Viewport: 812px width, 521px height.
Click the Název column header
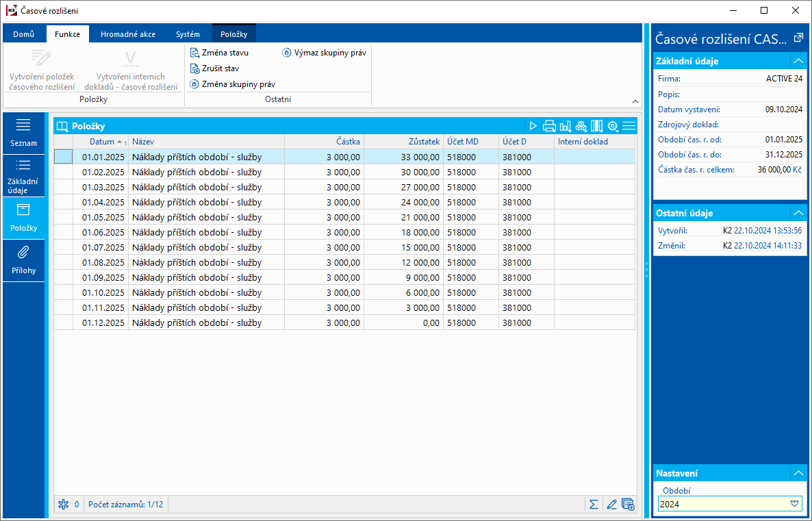click(x=206, y=142)
